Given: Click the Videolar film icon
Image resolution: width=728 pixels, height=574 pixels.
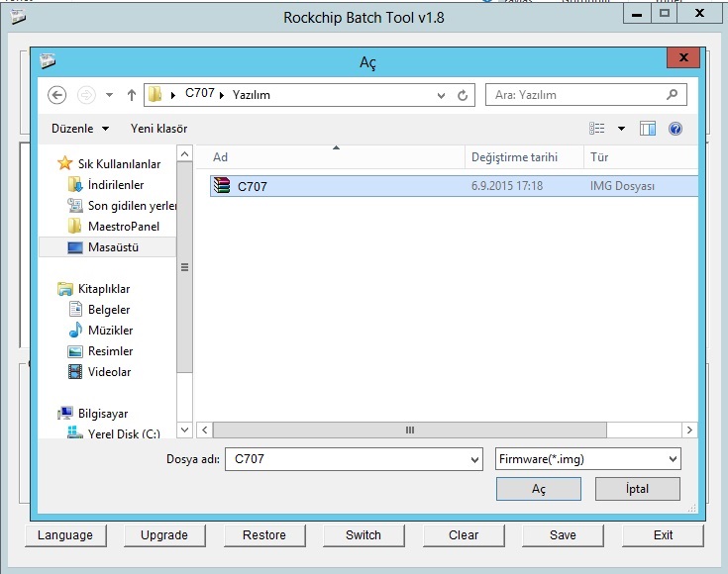Looking at the screenshot, I should tap(74, 372).
